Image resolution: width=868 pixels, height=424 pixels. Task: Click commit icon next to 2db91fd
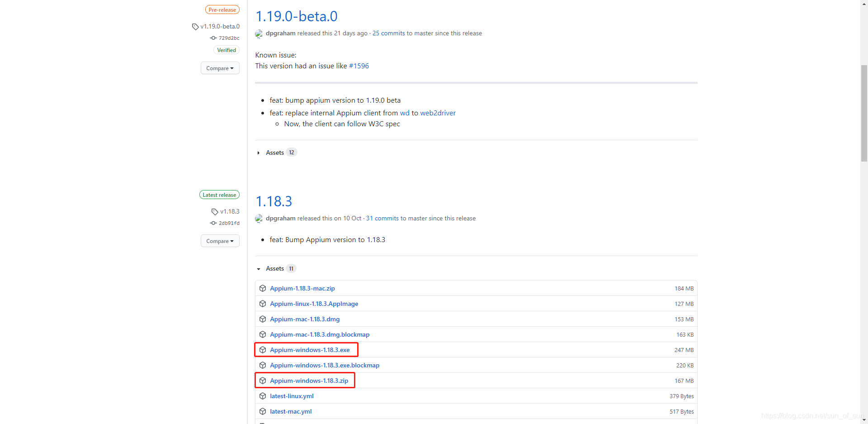(x=213, y=223)
